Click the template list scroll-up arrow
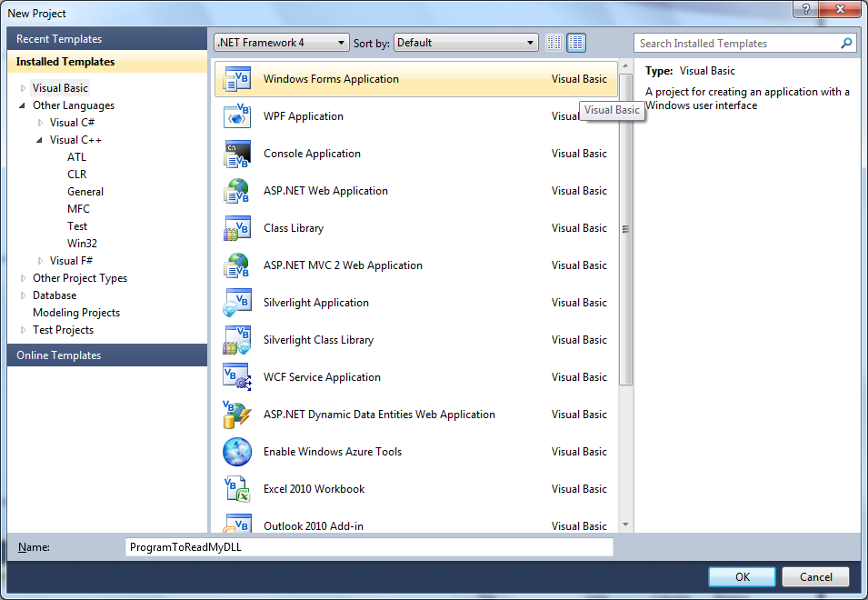The image size is (868, 600). pos(625,65)
